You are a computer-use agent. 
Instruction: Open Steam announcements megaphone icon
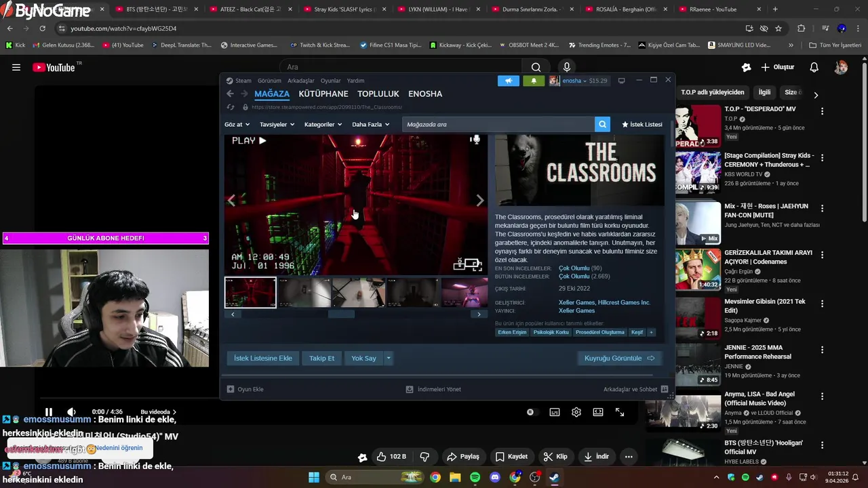pos(508,81)
